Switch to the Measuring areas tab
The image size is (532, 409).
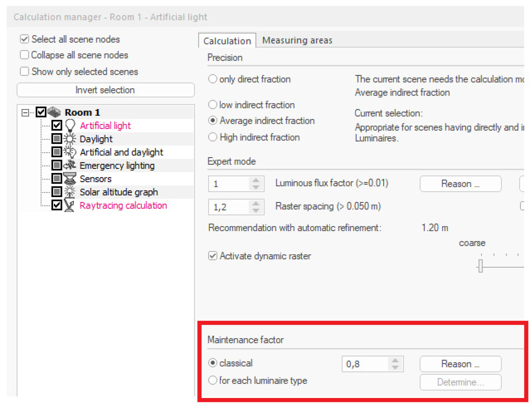tap(297, 40)
